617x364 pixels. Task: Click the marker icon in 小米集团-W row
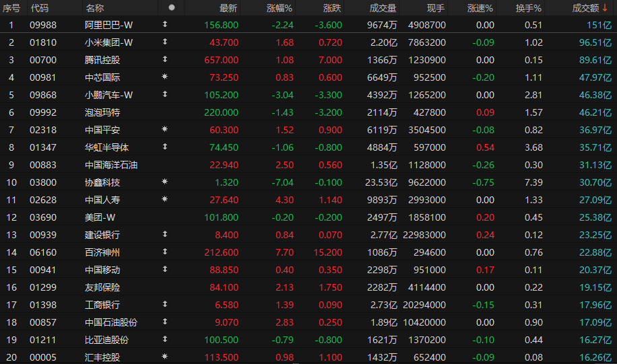(165, 41)
